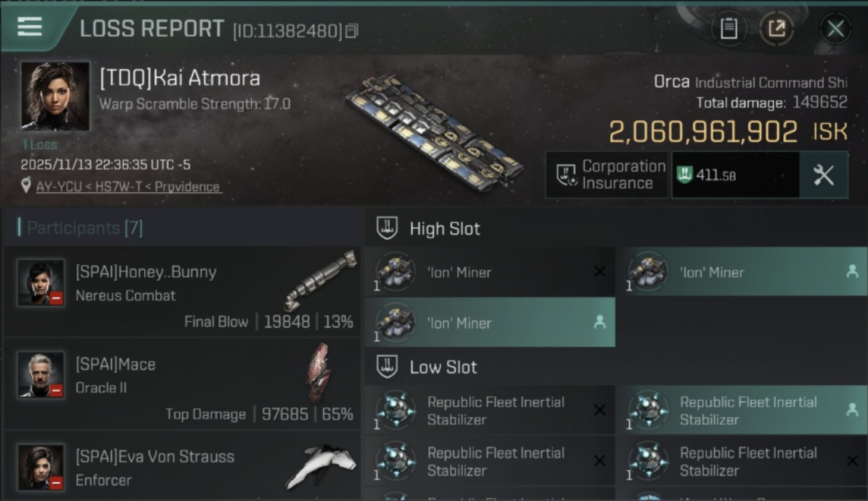Click the X on first Republic Fleet Inertial Stabilizer
This screenshot has height=501, width=868.
(x=600, y=411)
